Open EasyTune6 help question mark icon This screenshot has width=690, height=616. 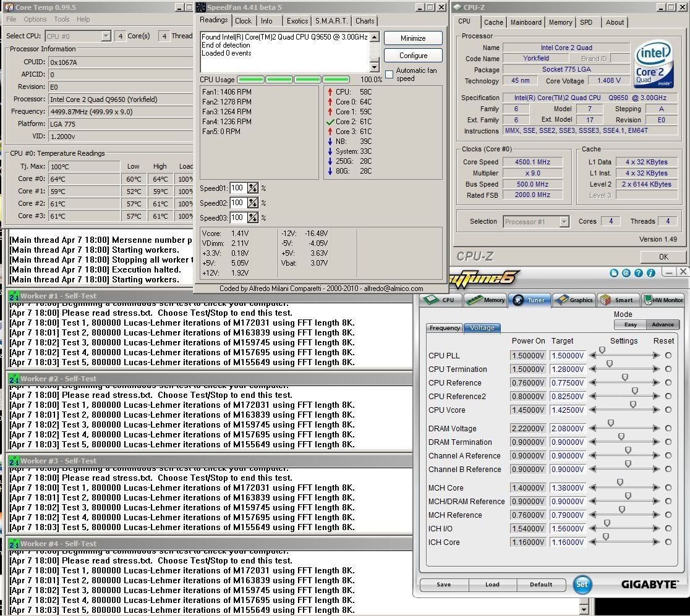(639, 273)
